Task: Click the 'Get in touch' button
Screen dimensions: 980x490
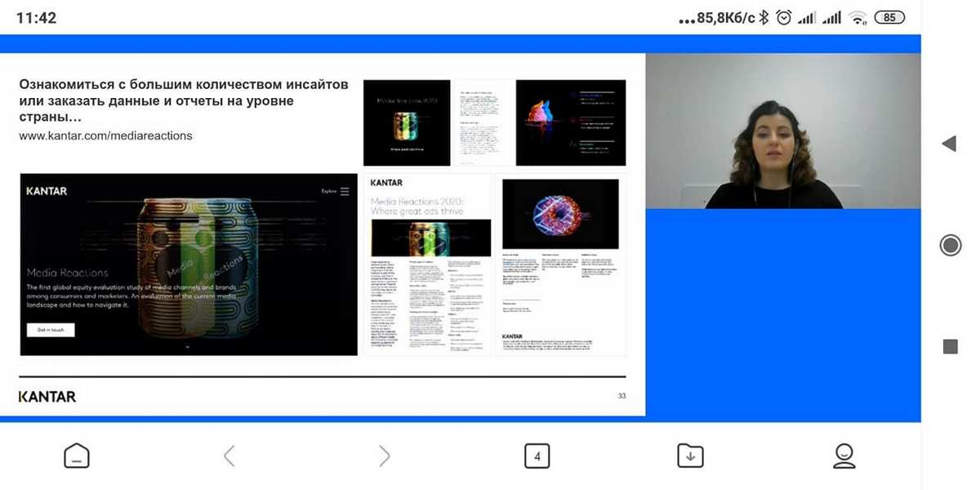Action: [50, 330]
